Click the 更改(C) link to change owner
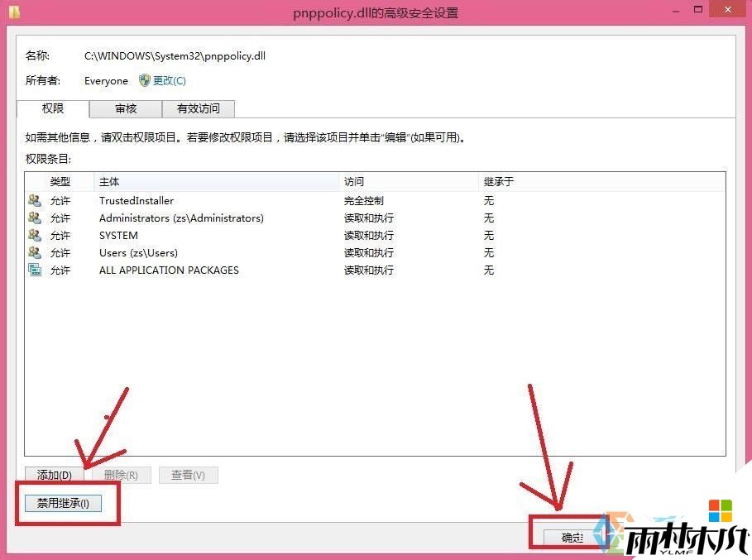The width and height of the screenshot is (752, 560). click(x=168, y=80)
